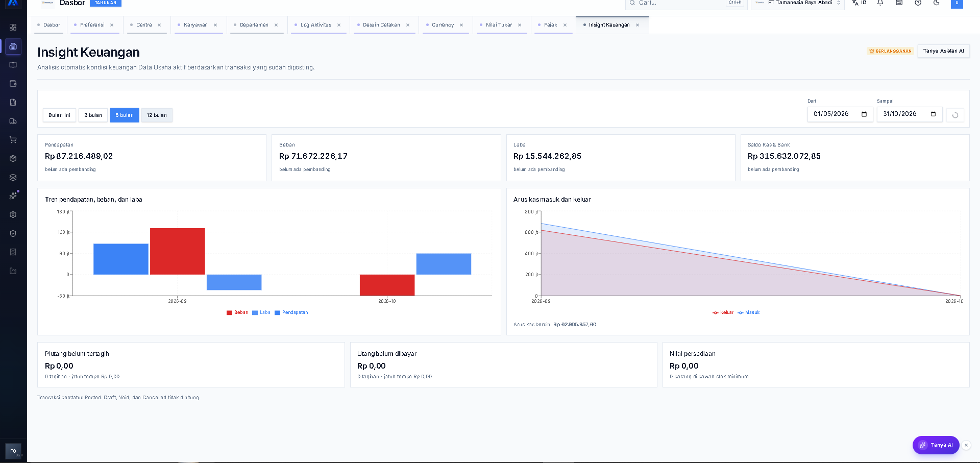Select the 3 bulan period
Screen dimensions: 980x463
coord(93,115)
